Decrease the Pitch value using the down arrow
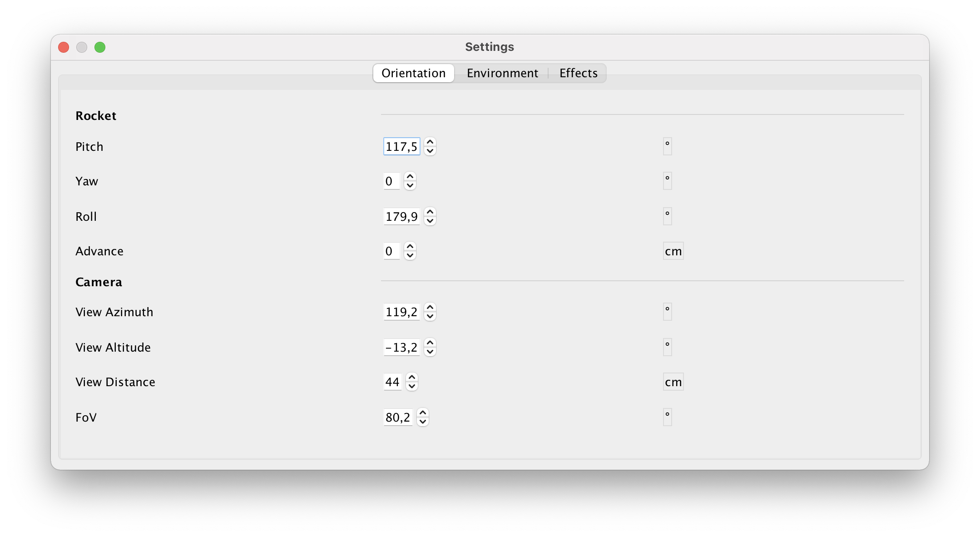The width and height of the screenshot is (980, 537). tap(429, 151)
